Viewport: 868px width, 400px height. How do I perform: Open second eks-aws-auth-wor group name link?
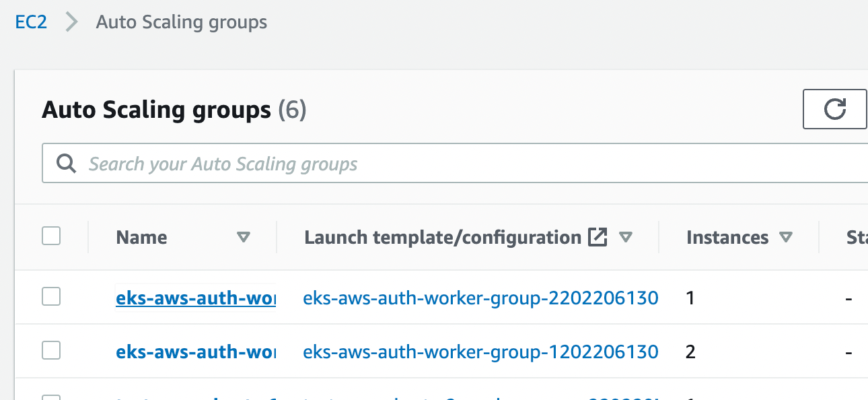pos(196,352)
